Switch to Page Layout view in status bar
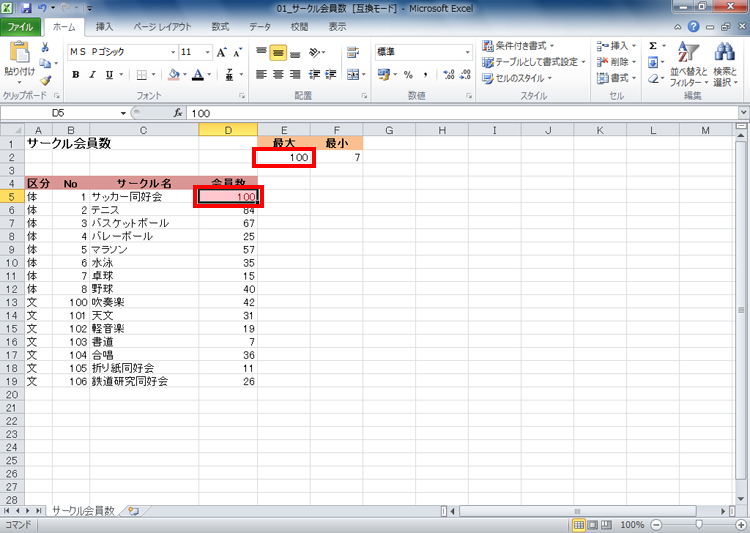 593,525
